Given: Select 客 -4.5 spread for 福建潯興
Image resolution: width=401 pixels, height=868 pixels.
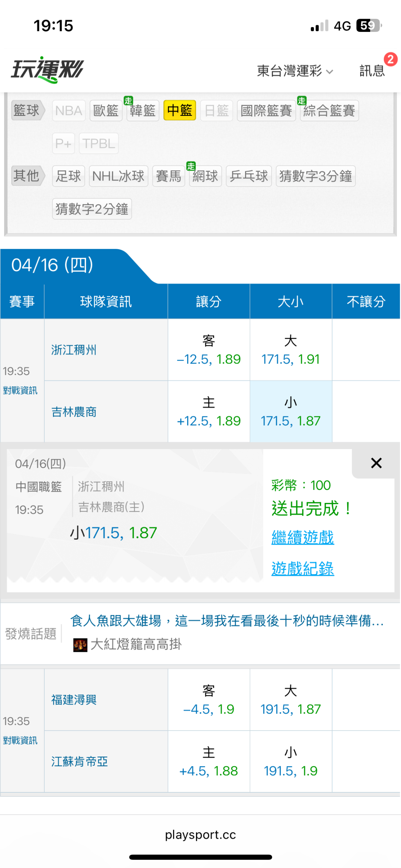Looking at the screenshot, I should pyautogui.click(x=209, y=700).
